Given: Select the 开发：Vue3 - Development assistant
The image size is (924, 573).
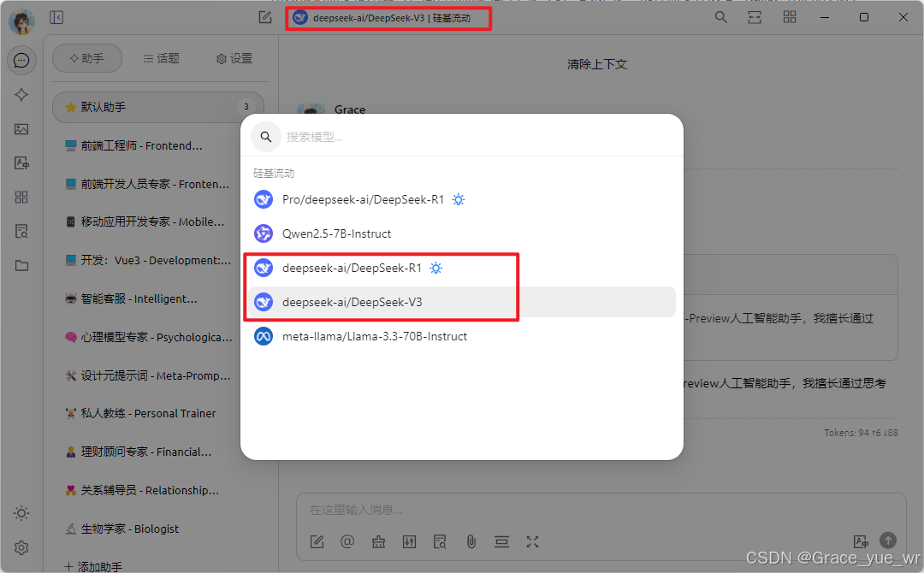Looking at the screenshot, I should (158, 260).
